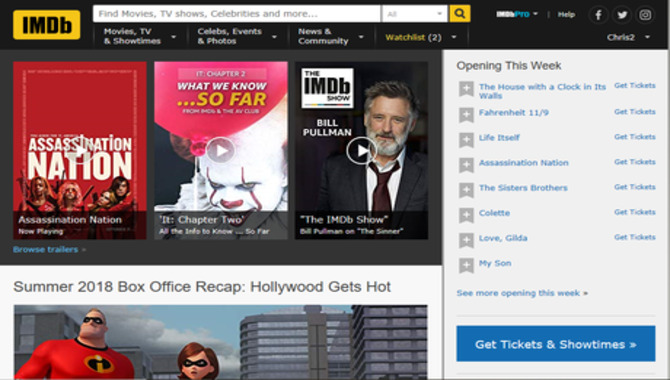This screenshot has width=670, height=380.
Task: Open the IMDbPro dropdown
Action: (x=517, y=14)
